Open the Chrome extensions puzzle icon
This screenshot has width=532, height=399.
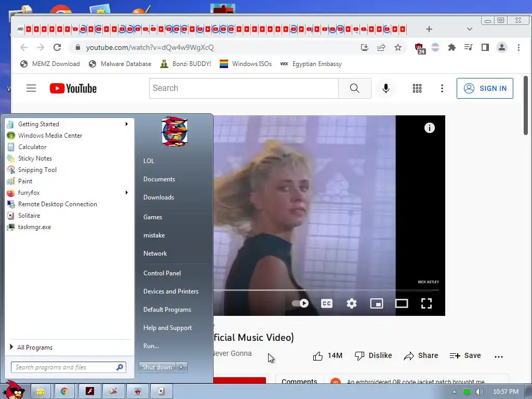[451, 47]
